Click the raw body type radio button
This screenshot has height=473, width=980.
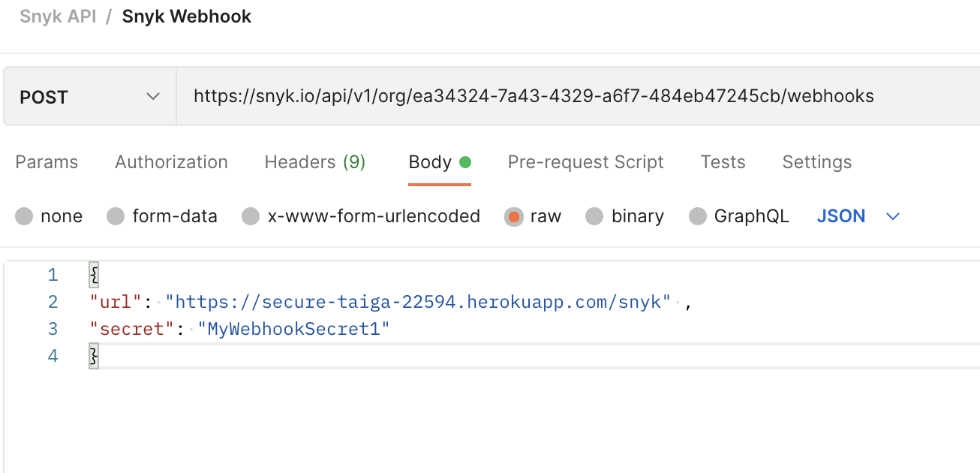[x=513, y=216]
